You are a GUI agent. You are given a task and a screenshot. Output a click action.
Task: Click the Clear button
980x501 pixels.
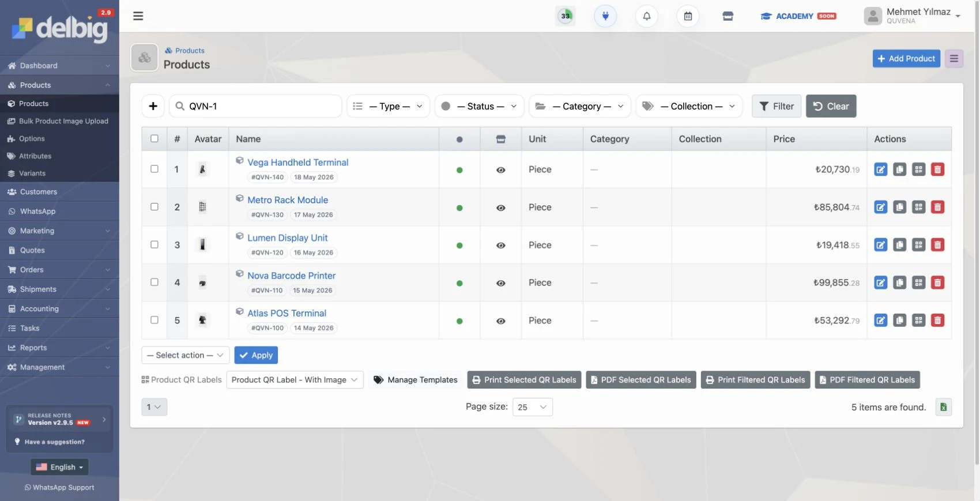tap(831, 106)
